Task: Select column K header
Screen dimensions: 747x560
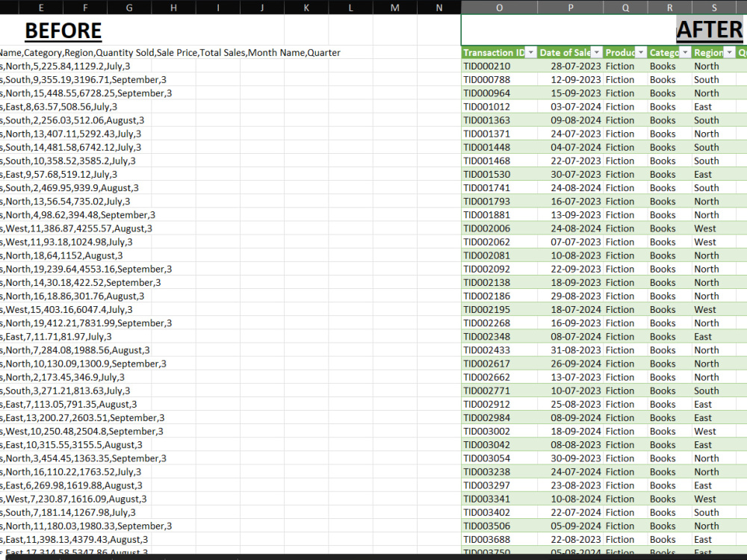Action: coord(306,7)
